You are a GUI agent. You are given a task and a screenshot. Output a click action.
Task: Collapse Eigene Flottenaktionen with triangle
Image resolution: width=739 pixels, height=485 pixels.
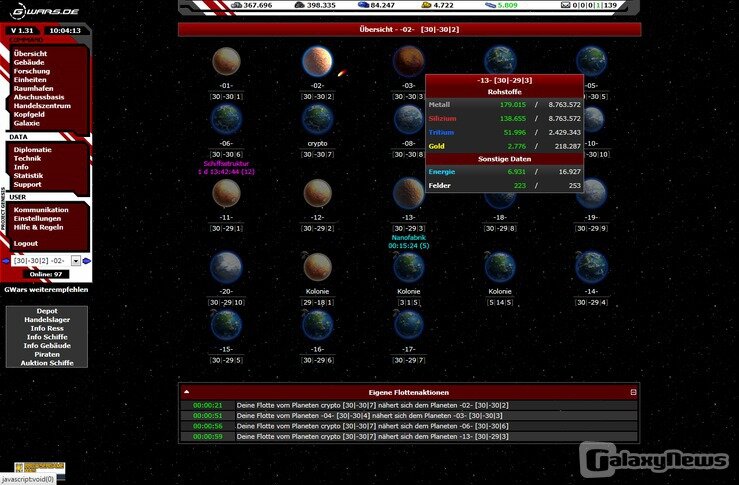(x=187, y=392)
